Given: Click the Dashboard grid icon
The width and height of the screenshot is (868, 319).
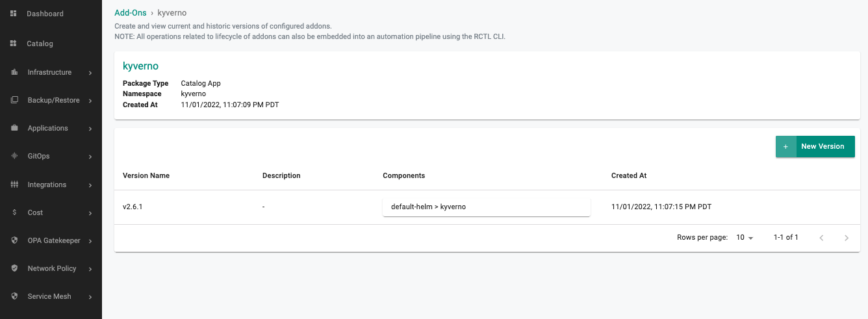Looking at the screenshot, I should (x=14, y=14).
